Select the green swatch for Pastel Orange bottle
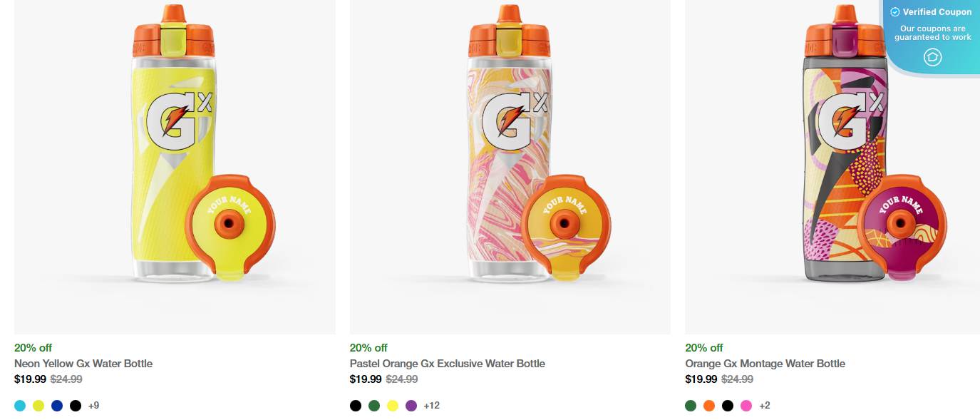 (x=373, y=405)
